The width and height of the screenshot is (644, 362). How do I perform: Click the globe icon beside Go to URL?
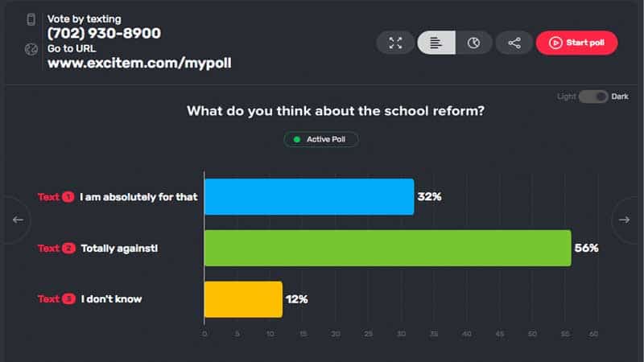tap(31, 49)
